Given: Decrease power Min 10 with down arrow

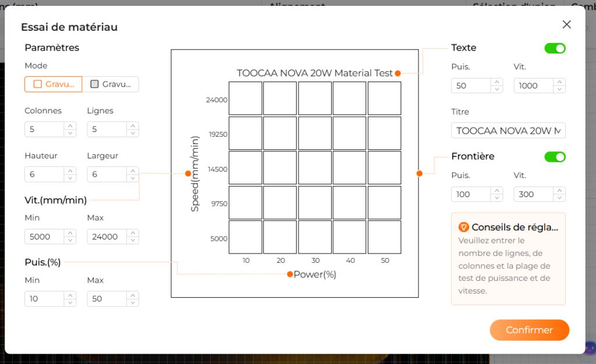Looking at the screenshot, I should click(70, 302).
